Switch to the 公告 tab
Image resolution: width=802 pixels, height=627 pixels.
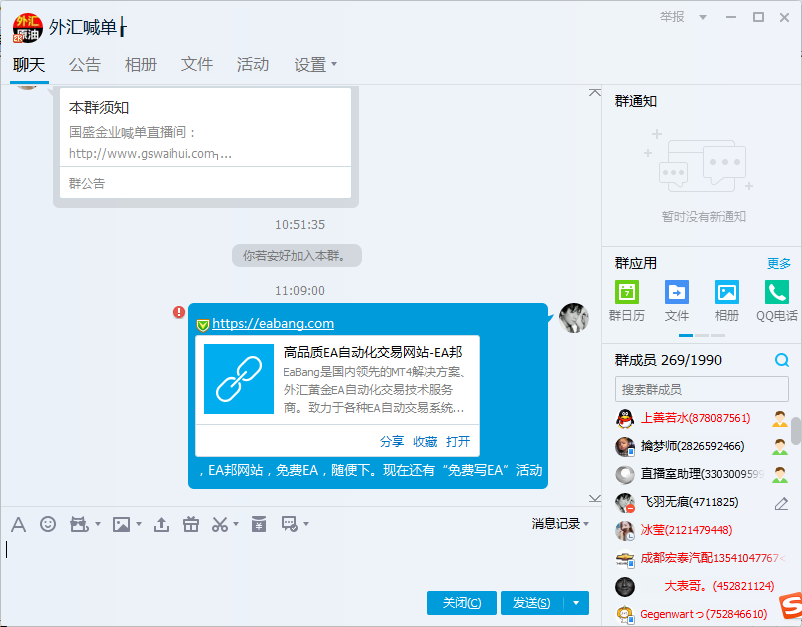pyautogui.click(x=85, y=64)
